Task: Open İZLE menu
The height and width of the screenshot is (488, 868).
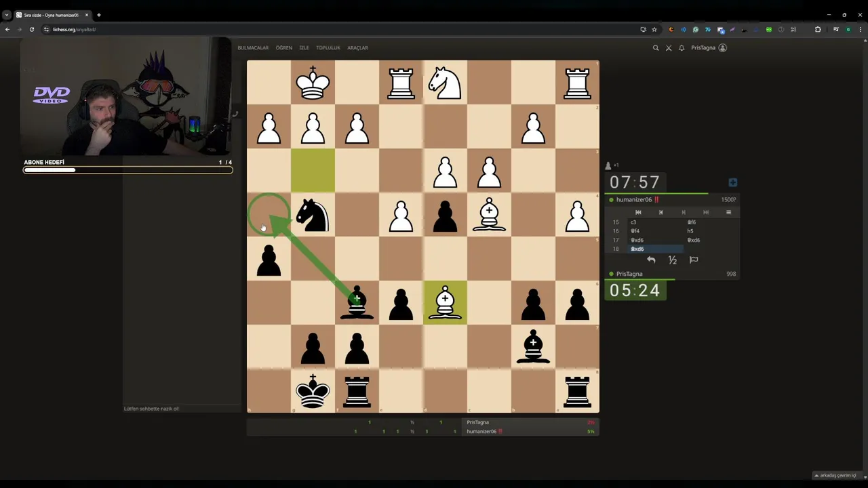Action: (x=304, y=47)
